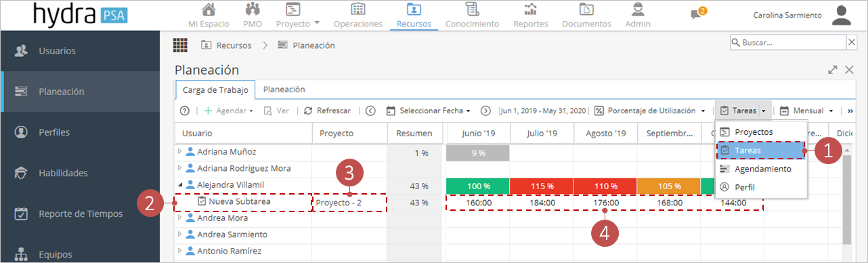Screen dimensions: 868x263
Task: Click the Refrescar button
Action: tap(327, 110)
